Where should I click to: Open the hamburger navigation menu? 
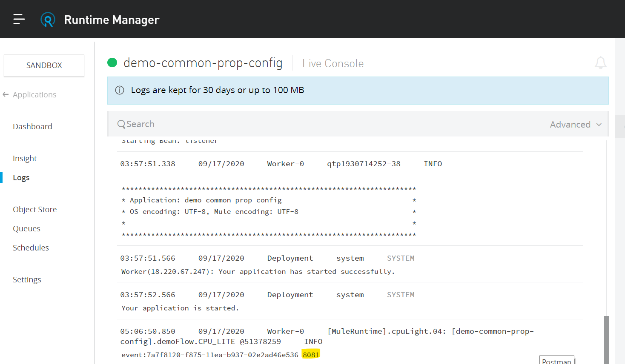19,19
